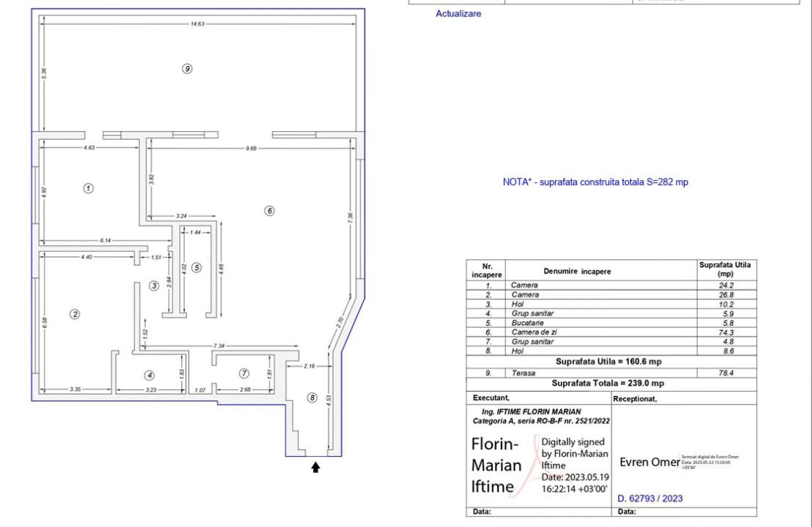The height and width of the screenshot is (527, 812).
Task: Click 'Suprafata Utila = 160.6 mp' summary row
Action: click(x=608, y=362)
